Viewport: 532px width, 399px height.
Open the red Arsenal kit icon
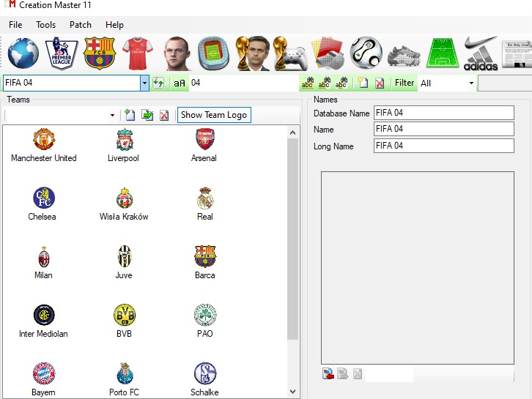point(138,53)
